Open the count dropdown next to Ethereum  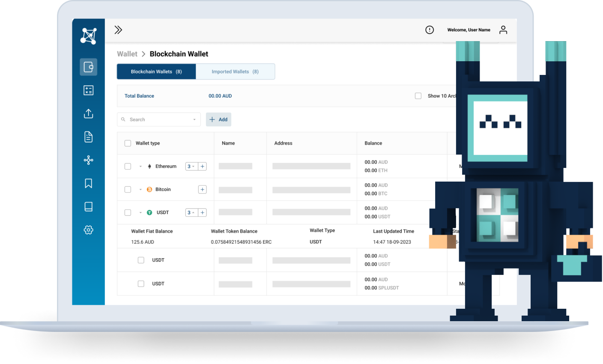(x=191, y=166)
